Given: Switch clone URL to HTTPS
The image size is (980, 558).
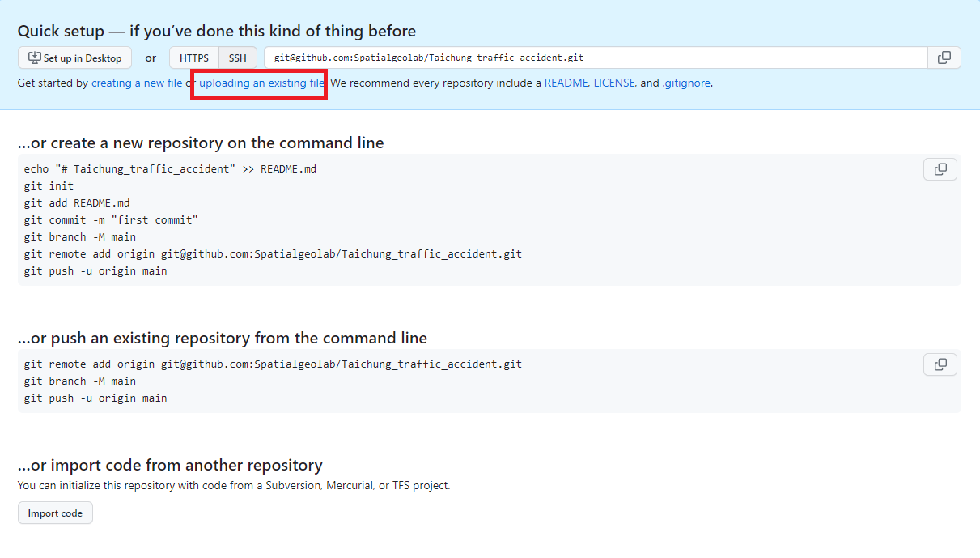Looking at the screenshot, I should pyautogui.click(x=194, y=58).
